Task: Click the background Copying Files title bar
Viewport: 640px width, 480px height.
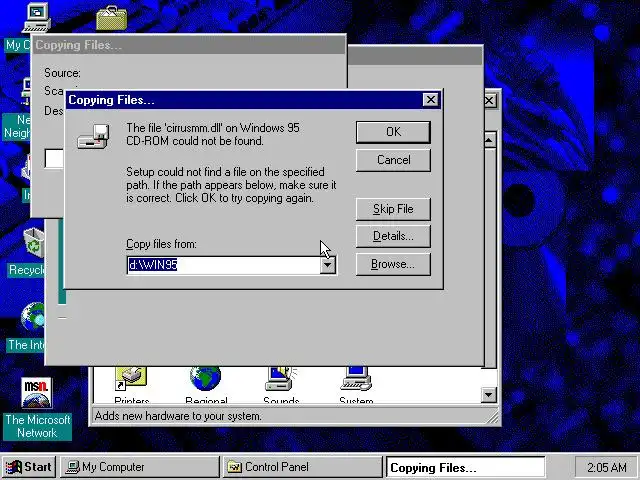Action: click(x=189, y=45)
